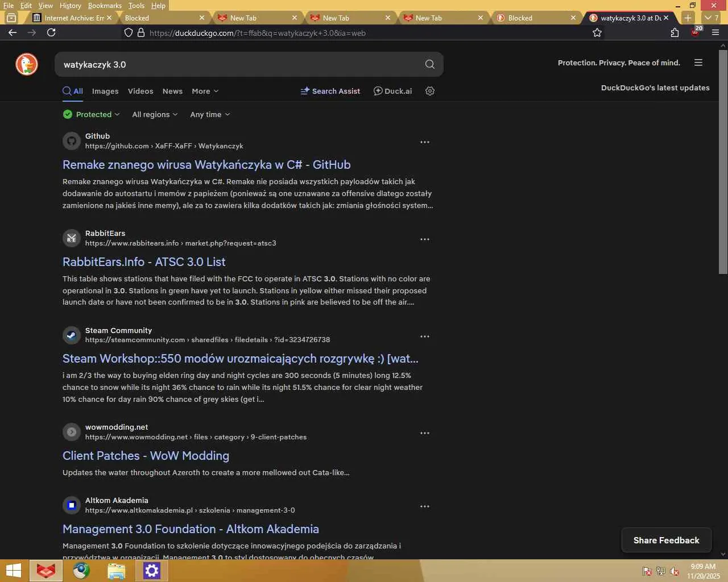Click the taskbar clock showing 9:09 AM
Screen dimensions: 728x582
(x=703, y=571)
